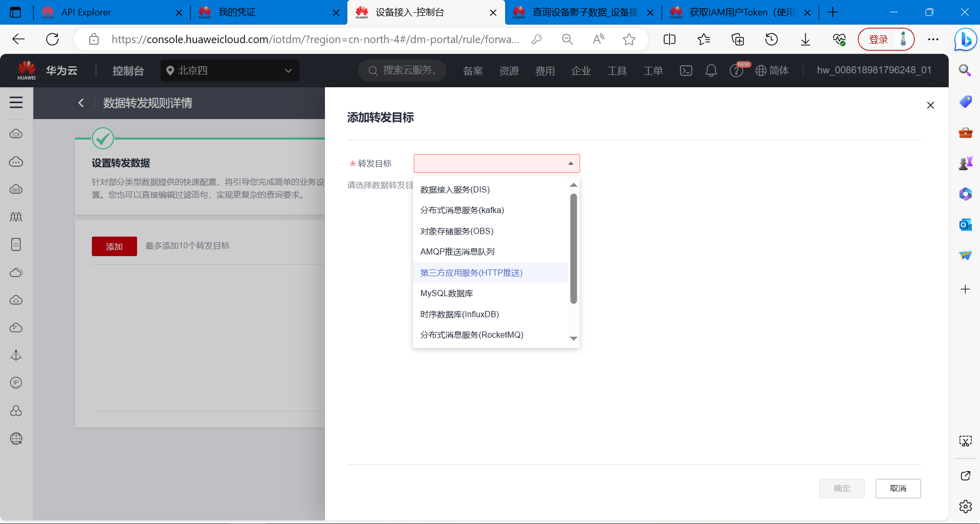
Task: Open the favorites list
Action: click(703, 39)
